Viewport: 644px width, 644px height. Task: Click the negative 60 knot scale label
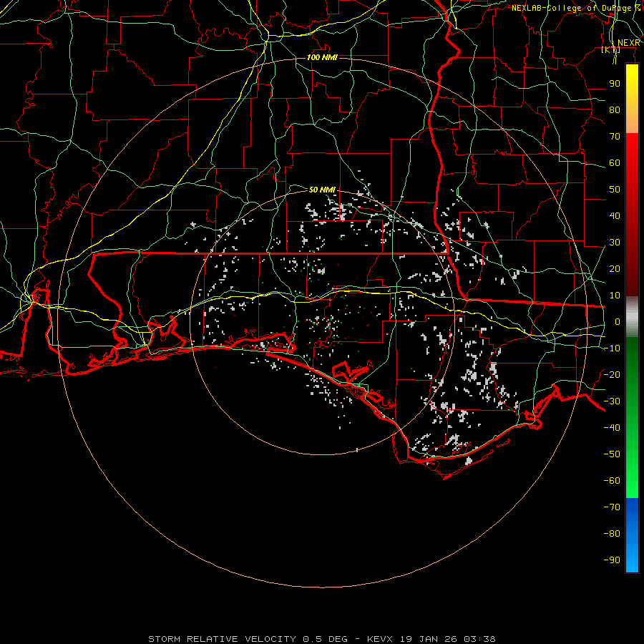(612, 481)
